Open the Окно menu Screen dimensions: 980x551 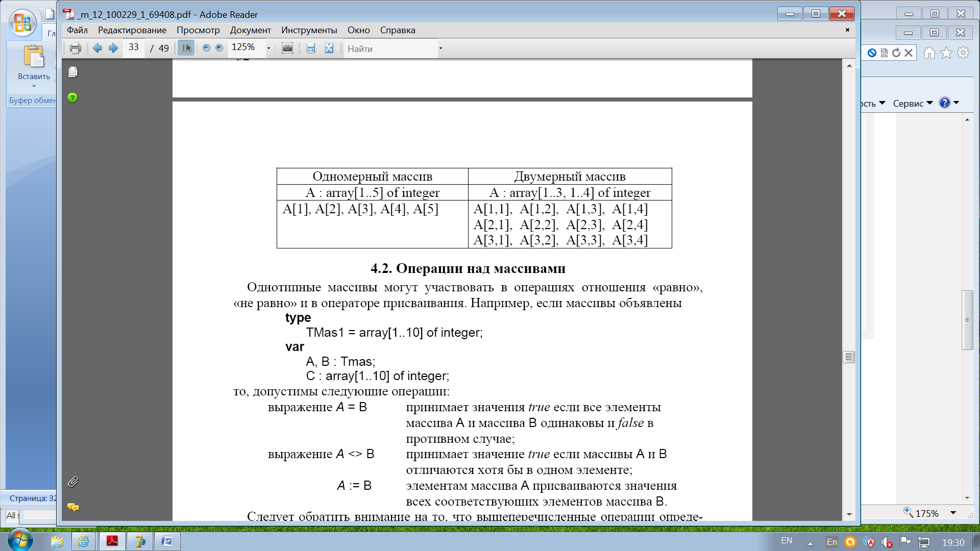[x=359, y=30]
